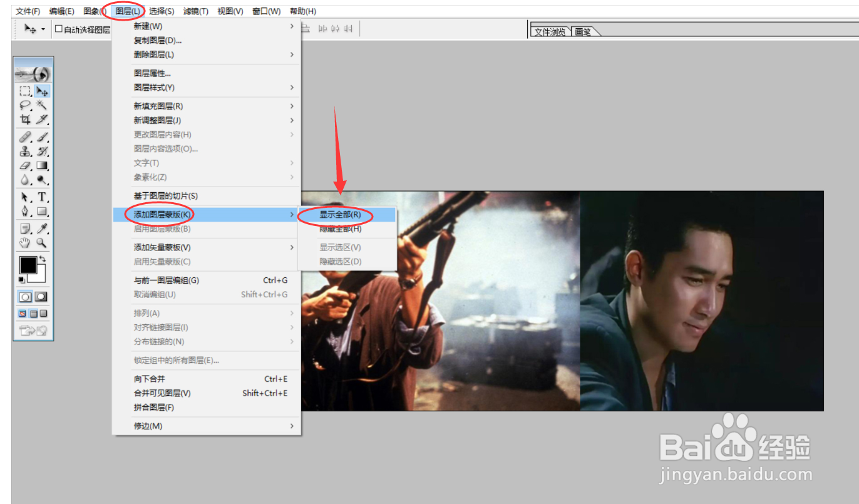This screenshot has height=504, width=859.
Task: Expand the 新填充图层(R) submenu arrow
Action: tap(292, 106)
